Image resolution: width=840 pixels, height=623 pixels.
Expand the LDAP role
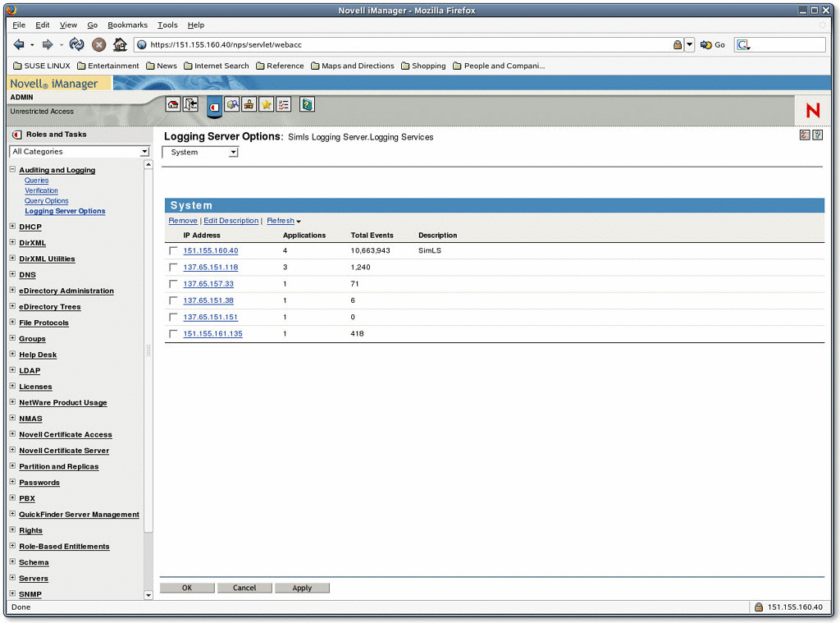(x=12, y=370)
